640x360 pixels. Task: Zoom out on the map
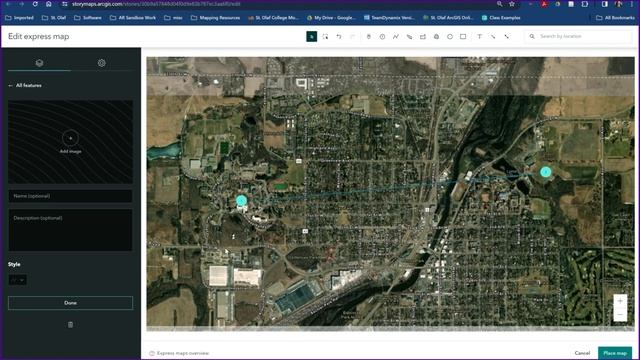[x=620, y=315]
